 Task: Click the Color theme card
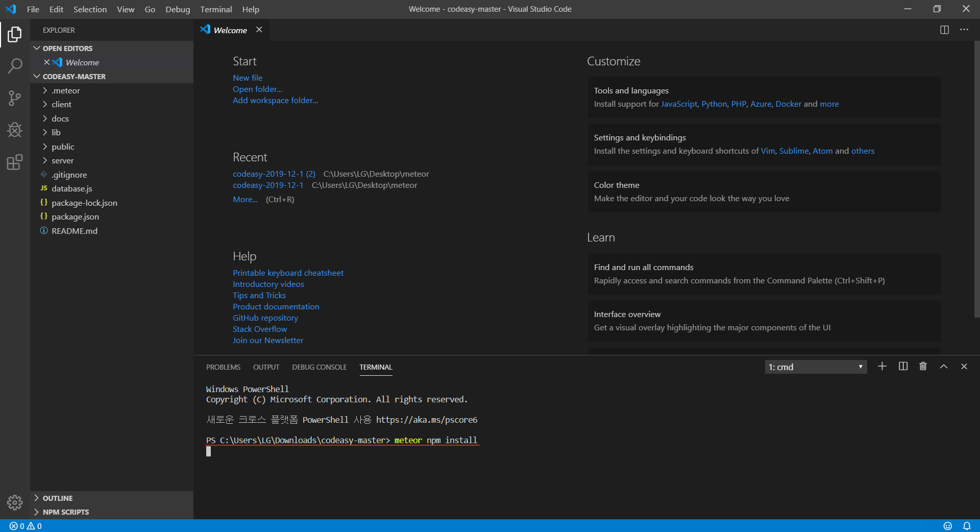(x=764, y=191)
